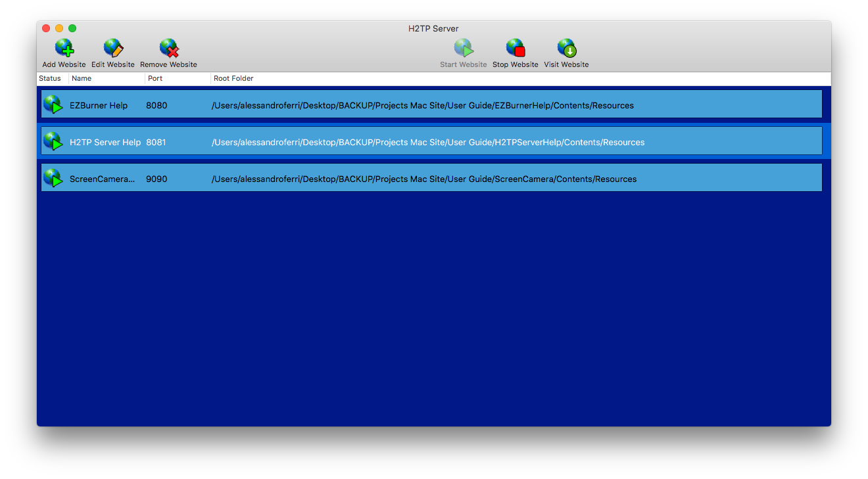Click status icon of H2TP Server Help row

53,141
